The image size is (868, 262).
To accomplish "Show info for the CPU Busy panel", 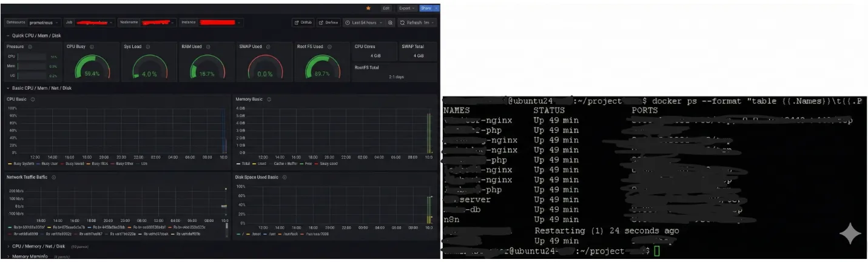I will click(91, 46).
